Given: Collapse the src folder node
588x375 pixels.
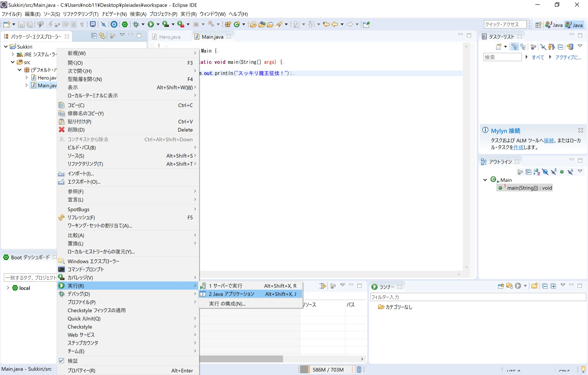Looking at the screenshot, I should 13,62.
